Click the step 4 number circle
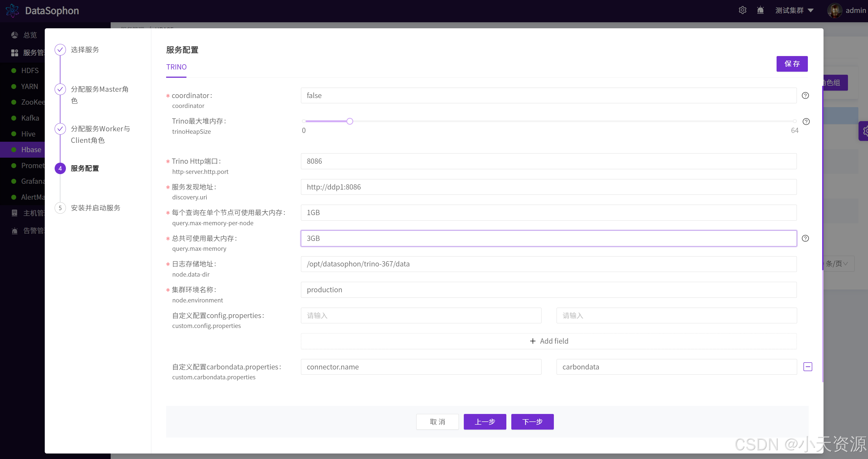The width and height of the screenshot is (868, 459). [60, 168]
